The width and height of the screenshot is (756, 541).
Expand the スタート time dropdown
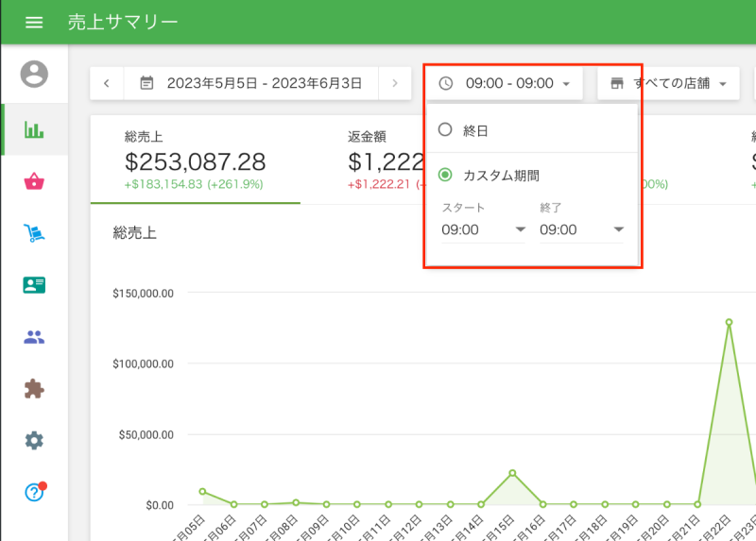coord(483,229)
